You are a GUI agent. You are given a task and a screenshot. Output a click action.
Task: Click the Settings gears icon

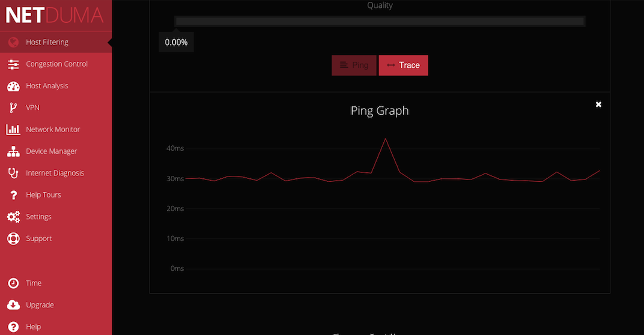click(x=13, y=217)
